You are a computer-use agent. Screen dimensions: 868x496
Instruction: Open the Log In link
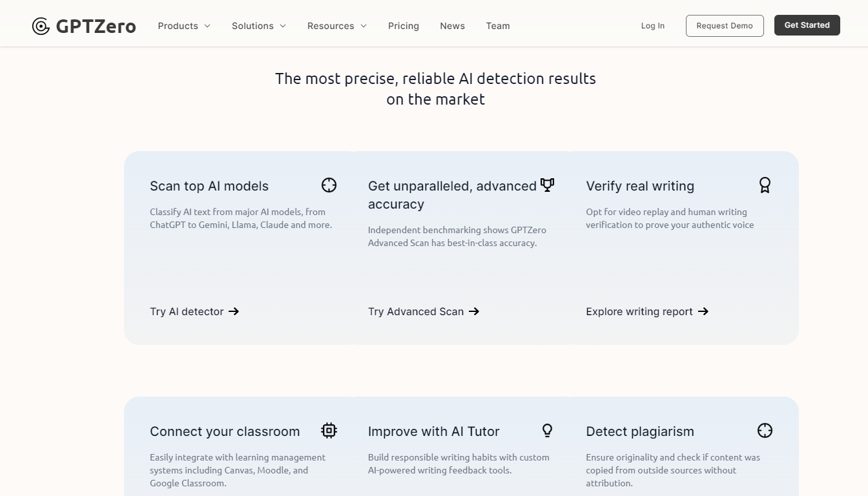point(652,26)
